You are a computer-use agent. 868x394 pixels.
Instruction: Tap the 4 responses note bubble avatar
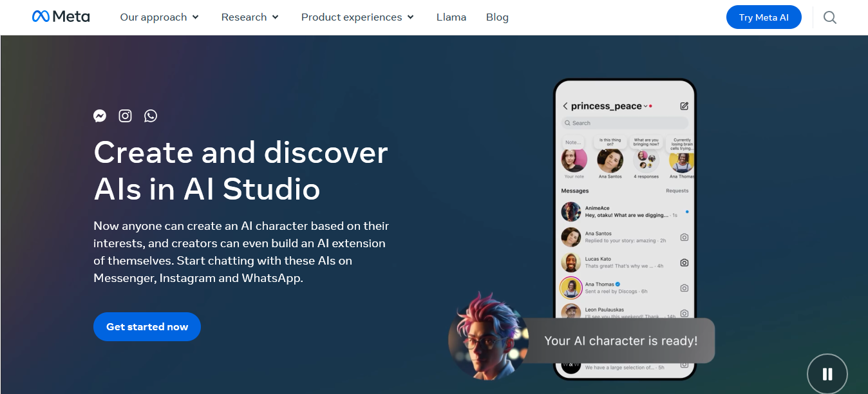pyautogui.click(x=646, y=159)
